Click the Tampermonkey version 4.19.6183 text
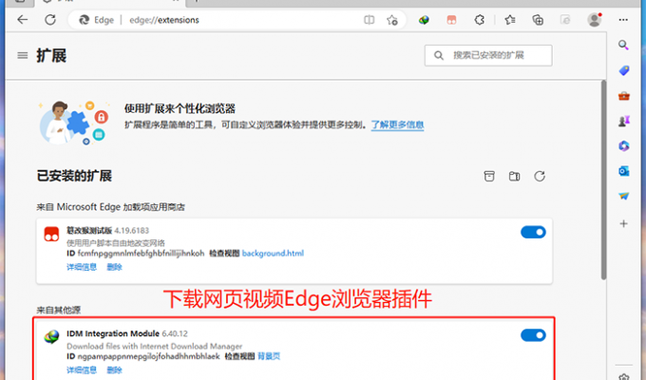 tap(131, 230)
